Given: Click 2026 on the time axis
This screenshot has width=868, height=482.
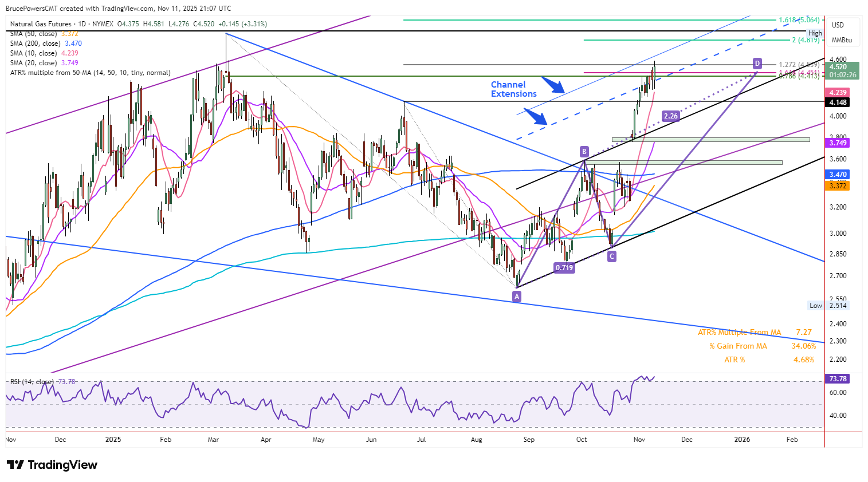Looking at the screenshot, I should coord(742,440).
